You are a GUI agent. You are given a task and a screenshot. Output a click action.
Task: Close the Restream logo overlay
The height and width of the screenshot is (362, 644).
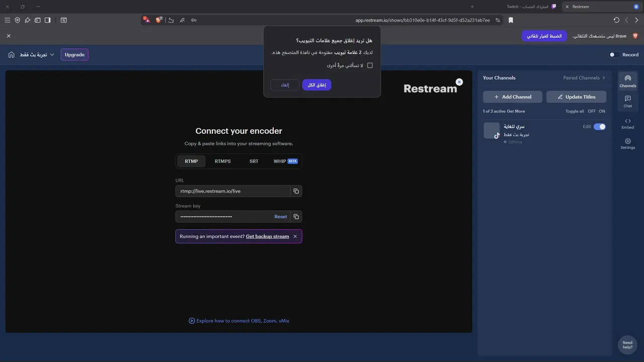(459, 82)
